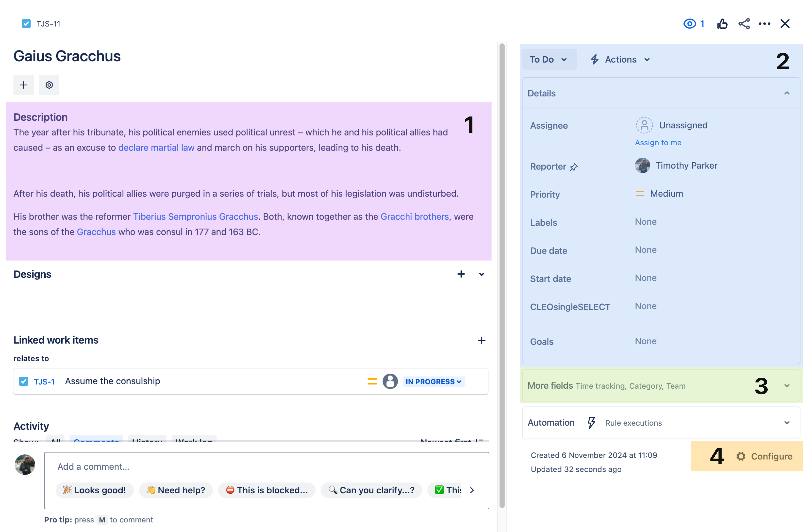
Task: Click 'Assign to me' link
Action: [658, 143]
